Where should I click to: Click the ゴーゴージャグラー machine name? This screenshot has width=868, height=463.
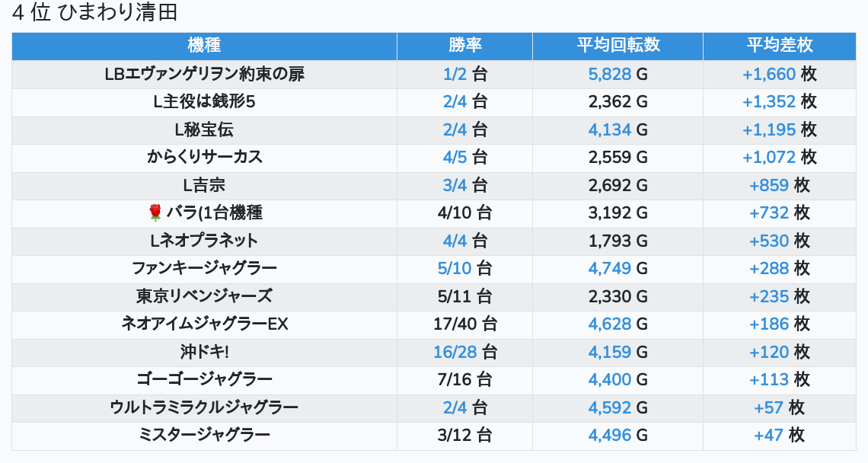coord(204,379)
